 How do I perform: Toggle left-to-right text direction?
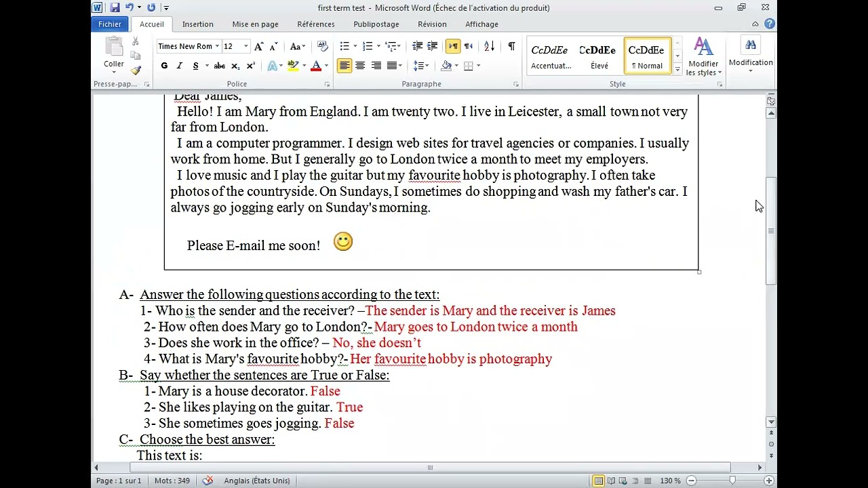point(453,46)
